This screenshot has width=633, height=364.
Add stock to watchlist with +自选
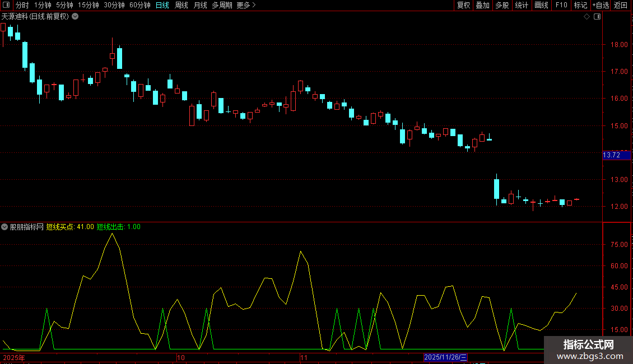pos(601,5)
